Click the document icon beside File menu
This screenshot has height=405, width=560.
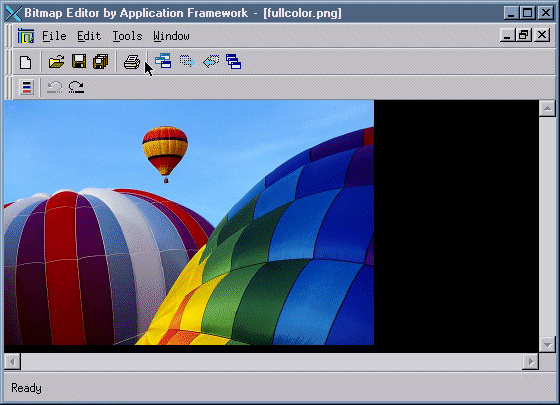click(x=26, y=36)
